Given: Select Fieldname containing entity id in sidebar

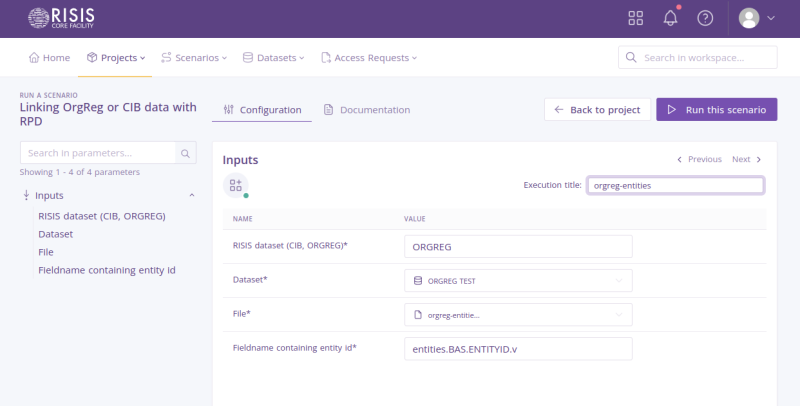Looking at the screenshot, I should 107,270.
